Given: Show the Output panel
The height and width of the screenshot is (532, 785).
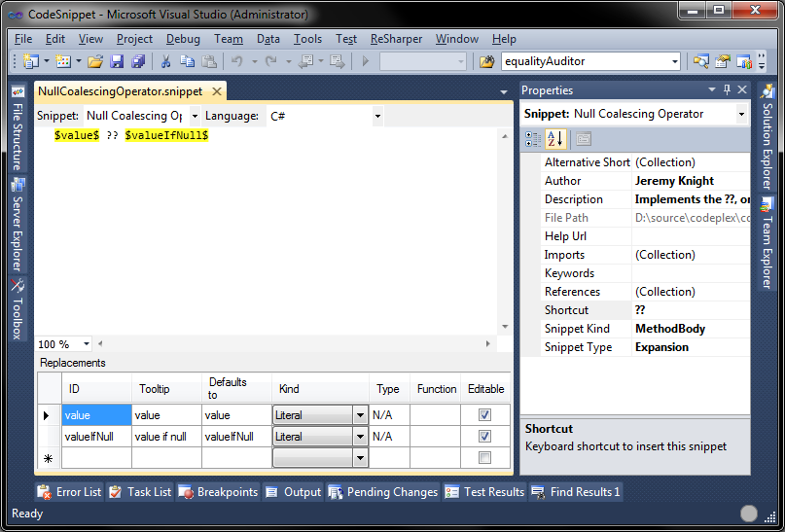Looking at the screenshot, I should (x=293, y=492).
